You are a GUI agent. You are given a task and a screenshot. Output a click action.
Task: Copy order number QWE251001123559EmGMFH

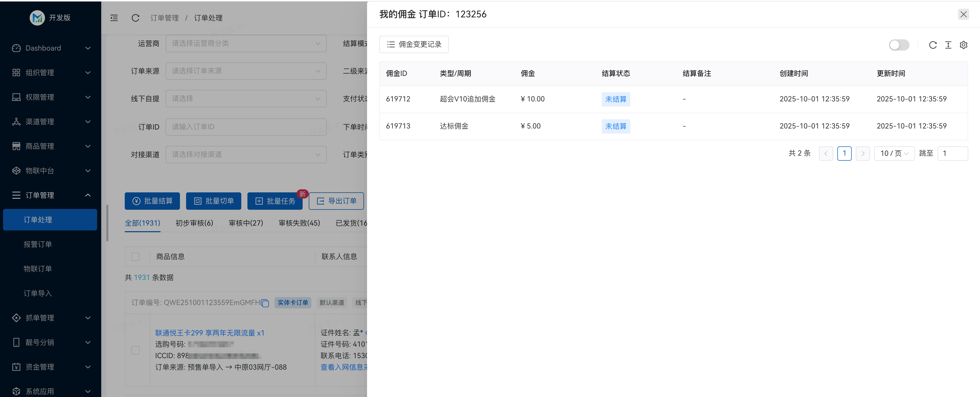[x=265, y=303]
